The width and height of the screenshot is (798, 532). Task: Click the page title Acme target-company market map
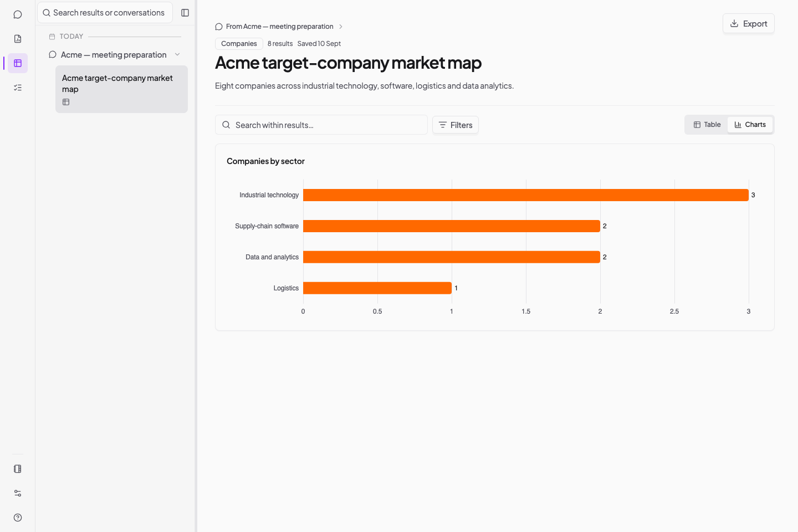[x=348, y=63]
